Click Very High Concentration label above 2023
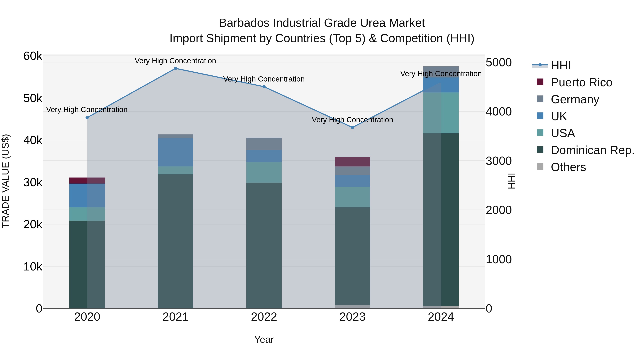This screenshot has width=644, height=362. click(352, 120)
